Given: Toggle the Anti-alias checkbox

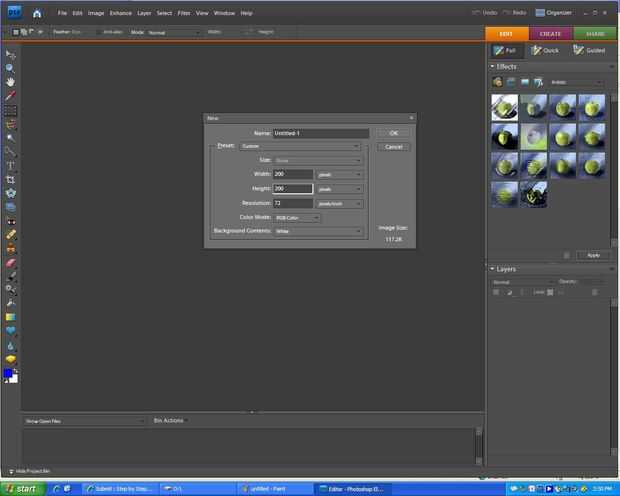Looking at the screenshot, I should (99, 32).
